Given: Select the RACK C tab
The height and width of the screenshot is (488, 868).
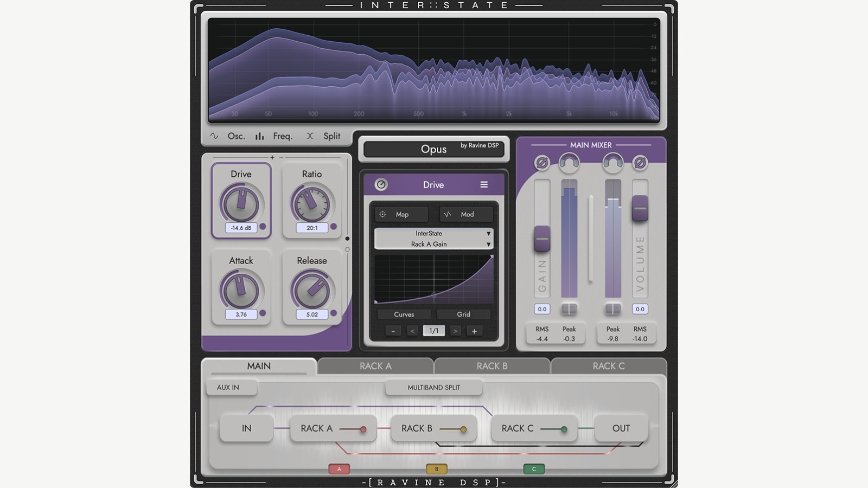Looking at the screenshot, I should (609, 366).
